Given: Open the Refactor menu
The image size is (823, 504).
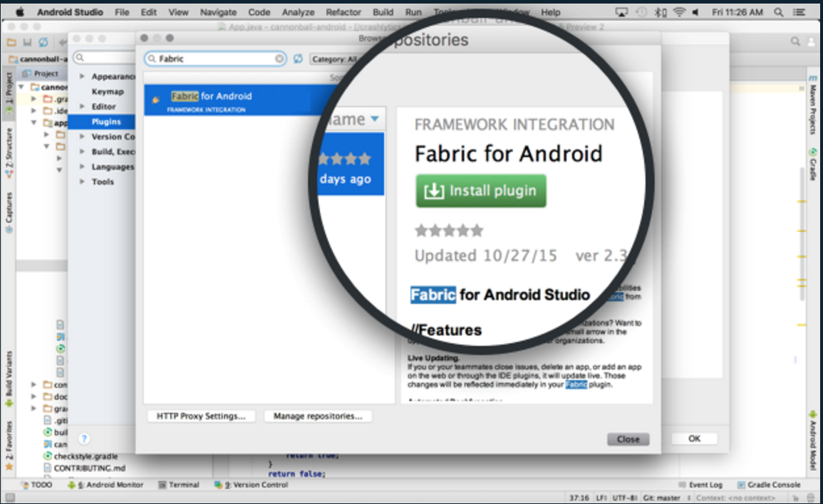Looking at the screenshot, I should 343,12.
